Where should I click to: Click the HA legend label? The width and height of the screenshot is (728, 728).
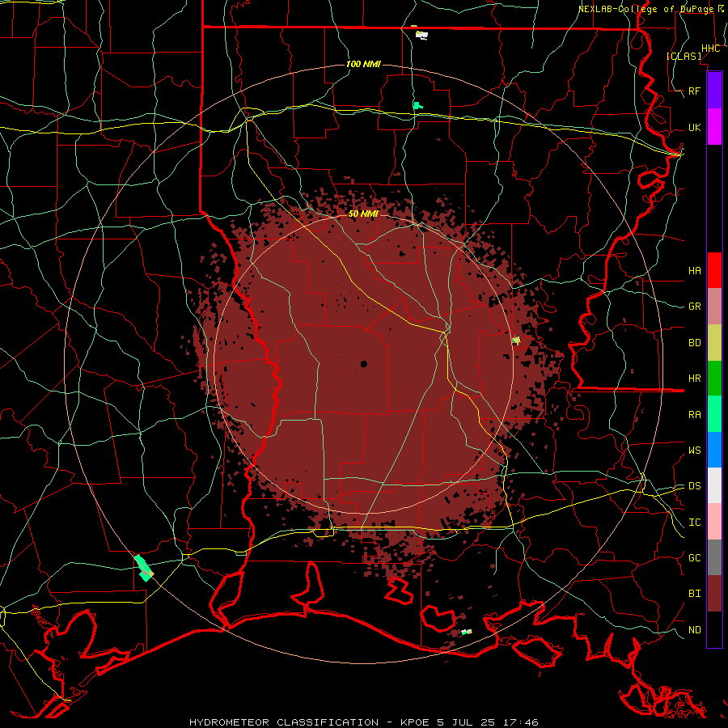pos(695,271)
